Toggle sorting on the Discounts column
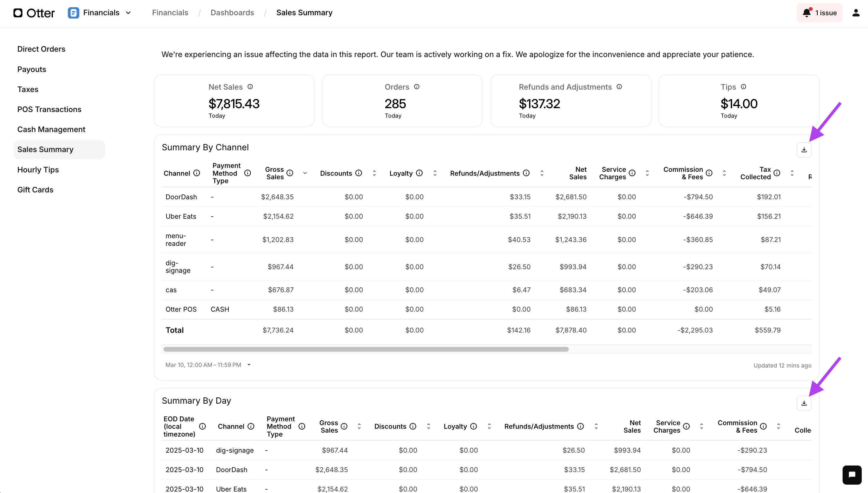 [x=374, y=173]
